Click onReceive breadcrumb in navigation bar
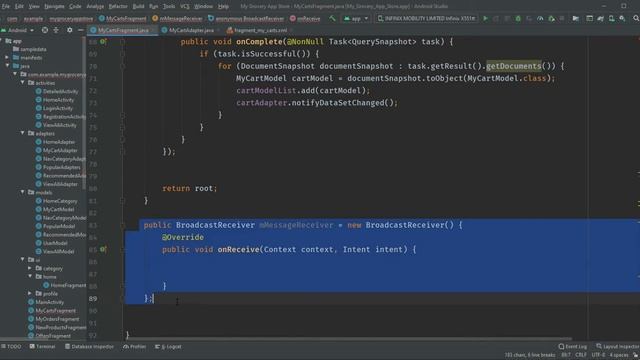This screenshot has height=360, width=640. click(x=305, y=19)
